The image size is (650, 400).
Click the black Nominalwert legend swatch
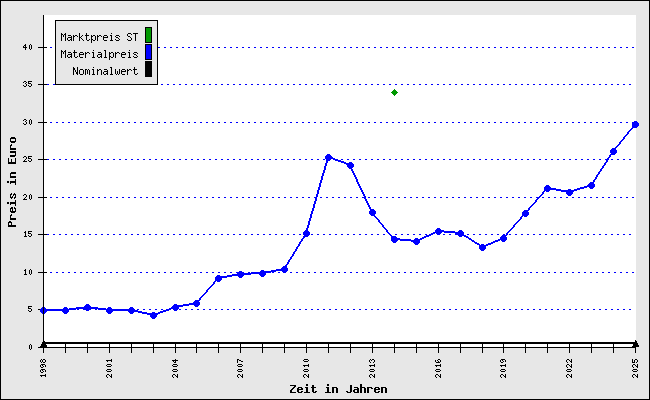pos(148,69)
